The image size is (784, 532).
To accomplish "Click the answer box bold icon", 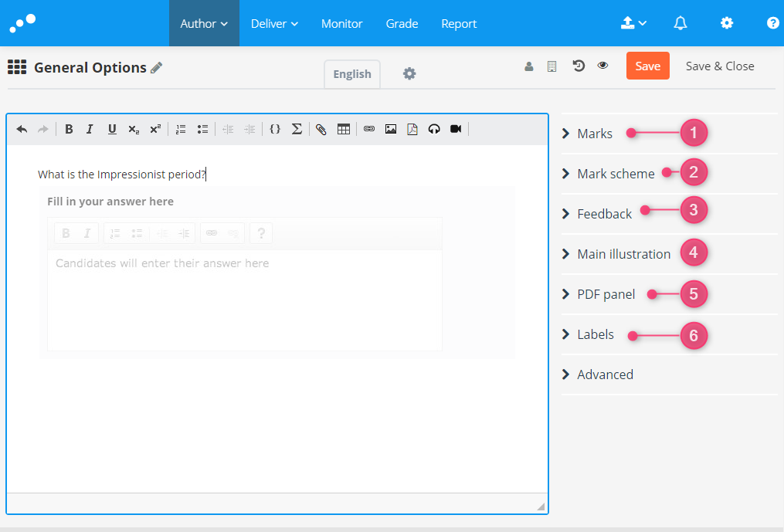I will coord(66,233).
